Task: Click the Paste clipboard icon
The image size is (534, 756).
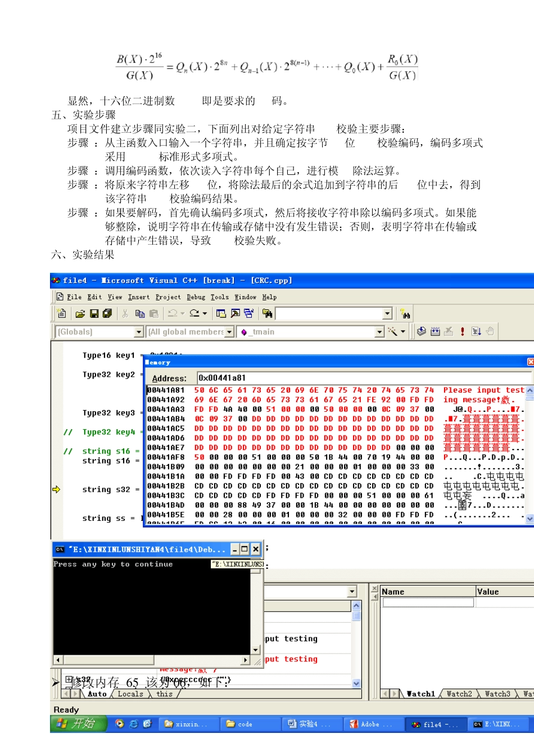Action: (153, 313)
